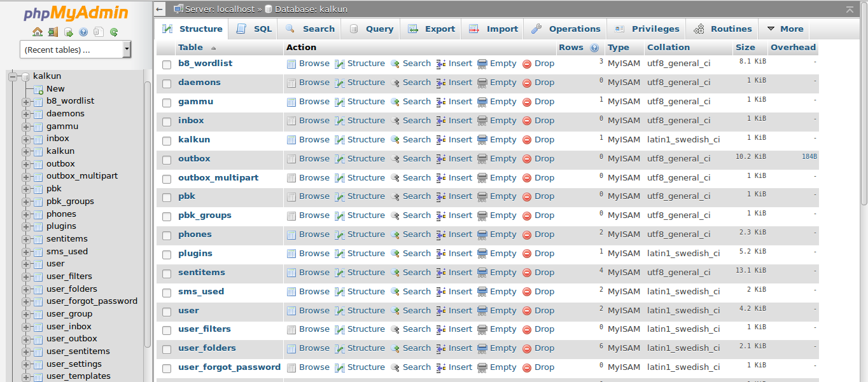This screenshot has width=868, height=382.
Task: Go to phpMyAdmin home via house icon
Action: [x=38, y=32]
